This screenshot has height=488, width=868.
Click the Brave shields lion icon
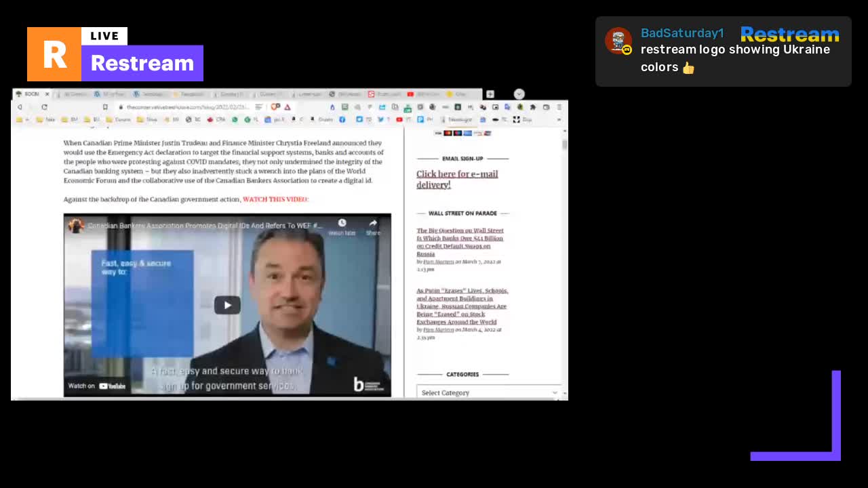275,107
